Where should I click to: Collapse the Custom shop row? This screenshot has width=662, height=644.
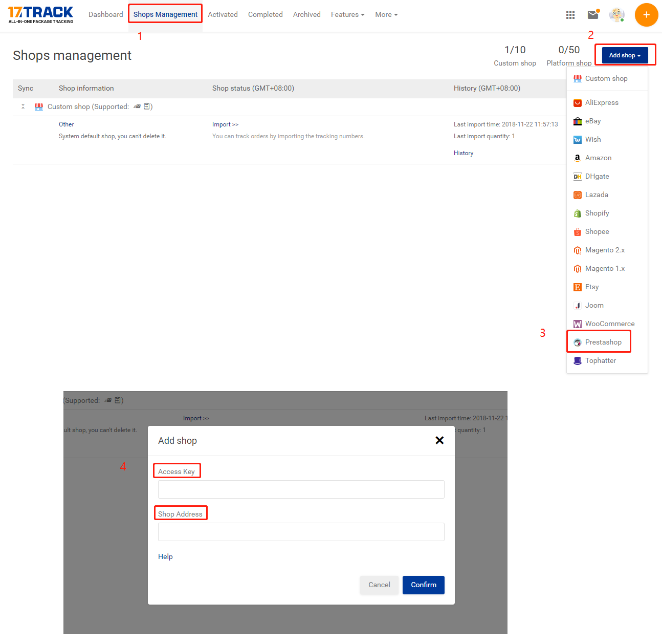coord(23,106)
